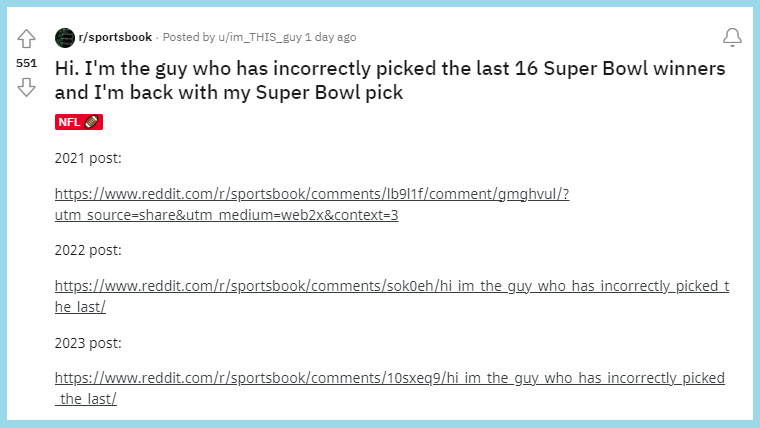Open the 2021 post comment link
The height and width of the screenshot is (428, 760).
(312, 194)
